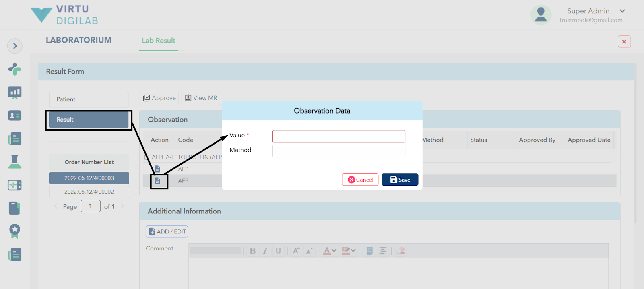Open the lab flask sidebar icon
The image size is (644, 289).
(15, 162)
